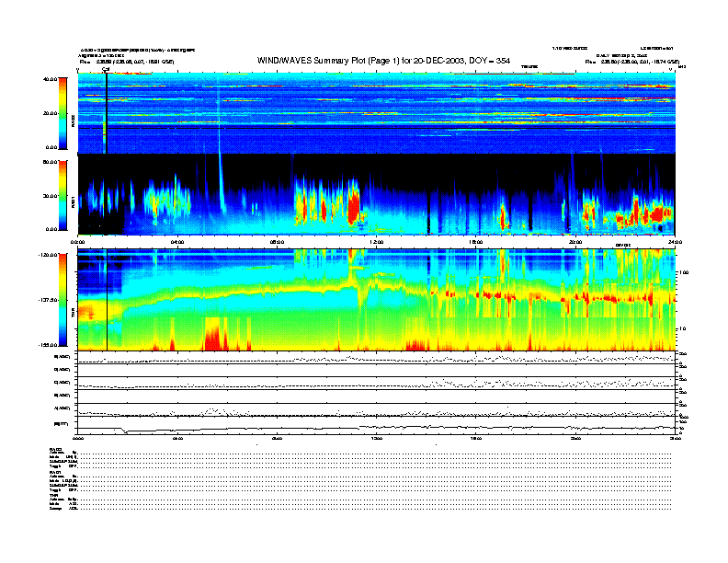Click the RAD2 vertical axis label
The height and width of the screenshot is (563, 728).
tap(73, 122)
